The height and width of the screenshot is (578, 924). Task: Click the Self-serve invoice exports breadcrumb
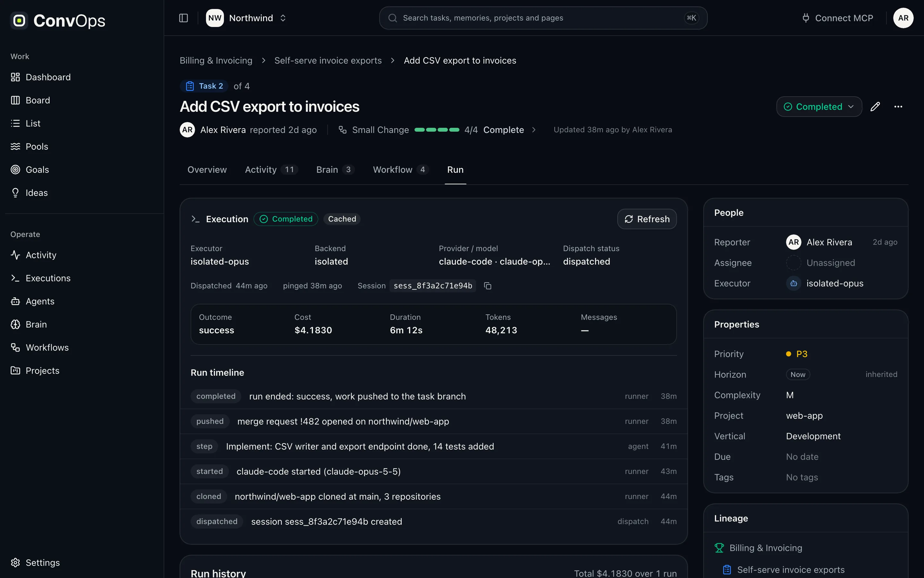point(328,60)
